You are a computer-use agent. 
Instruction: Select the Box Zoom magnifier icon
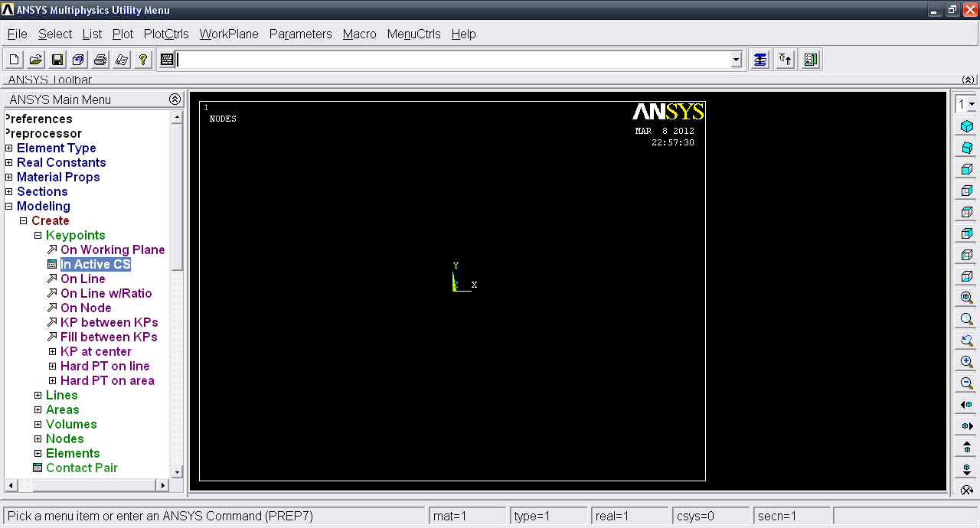(x=967, y=319)
